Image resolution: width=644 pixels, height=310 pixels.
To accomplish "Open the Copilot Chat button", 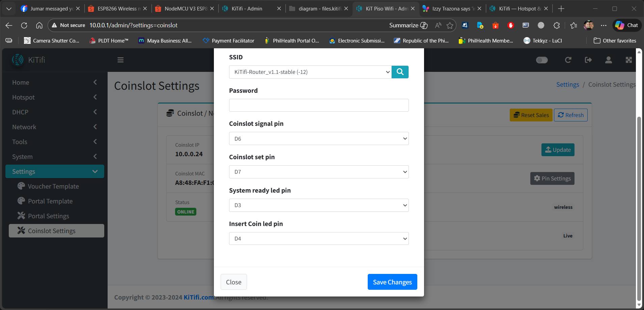I will pos(626,25).
